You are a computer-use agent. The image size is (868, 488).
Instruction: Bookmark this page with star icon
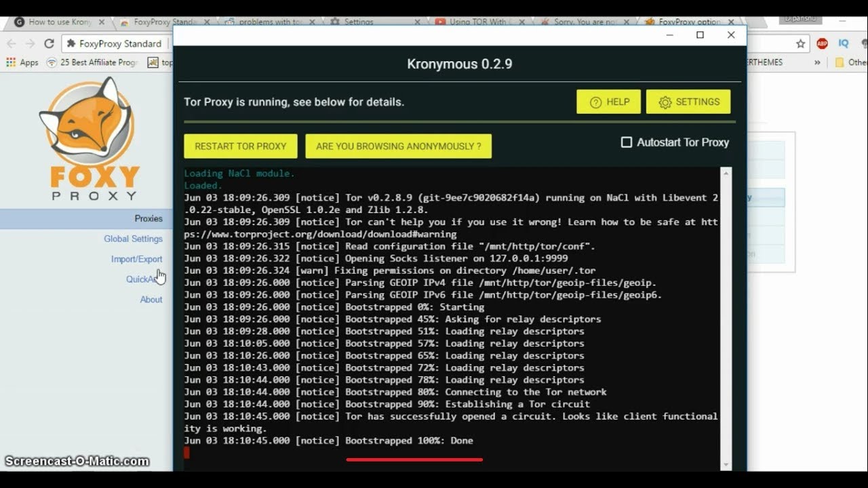801,43
